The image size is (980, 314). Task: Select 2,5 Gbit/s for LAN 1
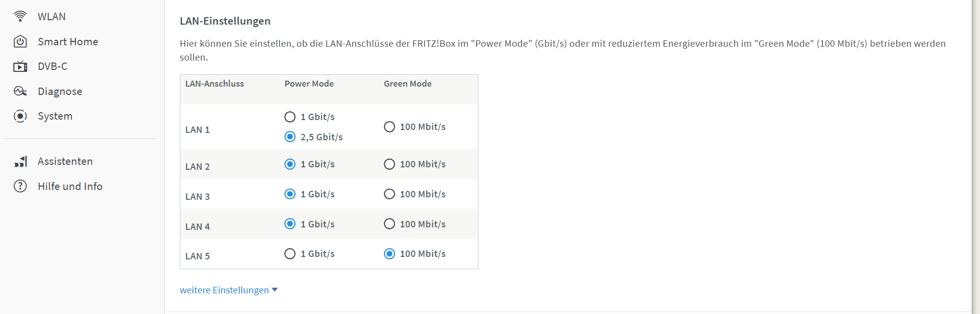(290, 137)
